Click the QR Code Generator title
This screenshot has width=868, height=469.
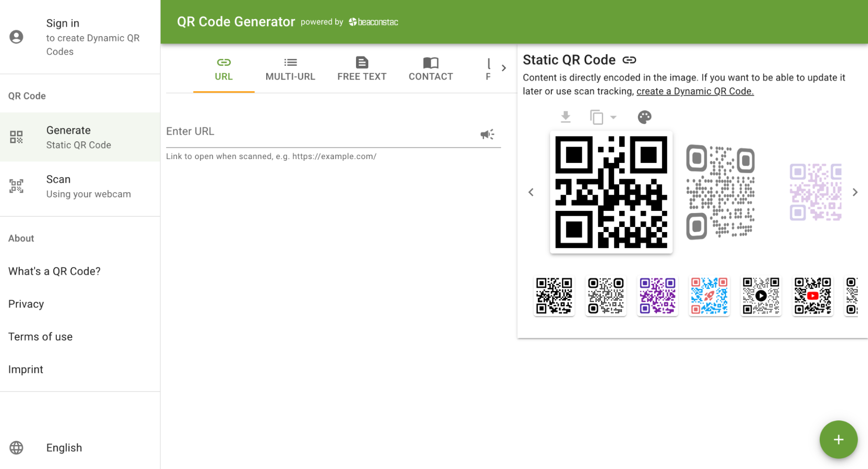[x=236, y=22]
